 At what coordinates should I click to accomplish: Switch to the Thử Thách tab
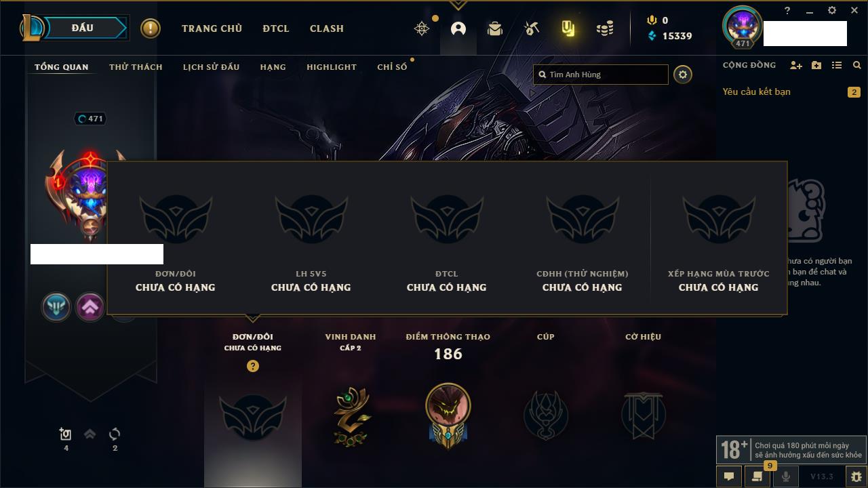pyautogui.click(x=136, y=67)
